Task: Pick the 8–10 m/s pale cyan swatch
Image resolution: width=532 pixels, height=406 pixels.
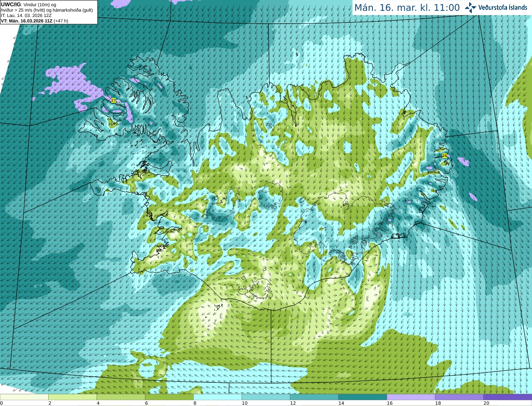Action: (218, 397)
